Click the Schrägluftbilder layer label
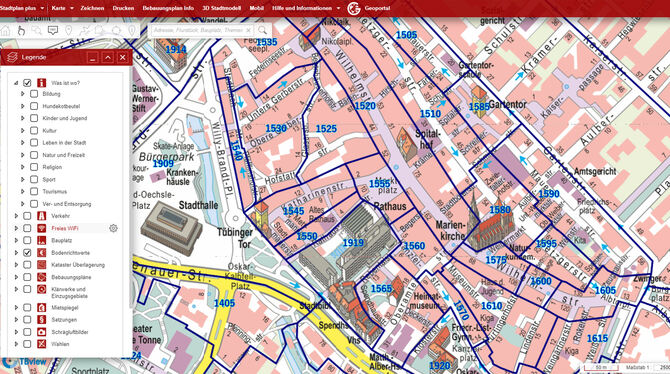This screenshot has height=374, width=670. tap(70, 332)
